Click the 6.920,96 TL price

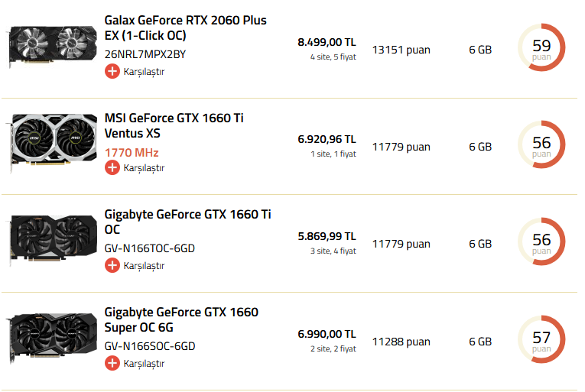tap(327, 139)
